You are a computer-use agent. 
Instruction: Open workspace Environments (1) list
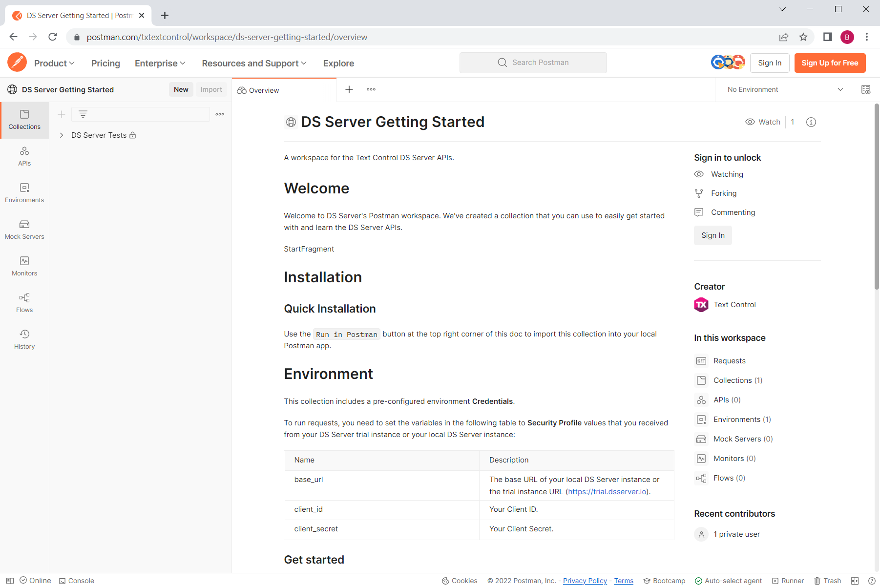[x=742, y=420]
